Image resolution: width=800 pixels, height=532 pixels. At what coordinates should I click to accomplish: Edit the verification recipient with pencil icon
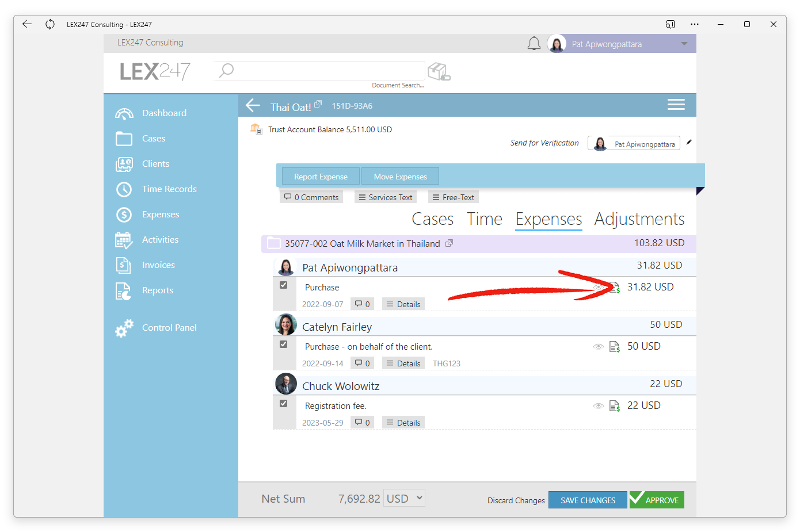[x=689, y=142]
